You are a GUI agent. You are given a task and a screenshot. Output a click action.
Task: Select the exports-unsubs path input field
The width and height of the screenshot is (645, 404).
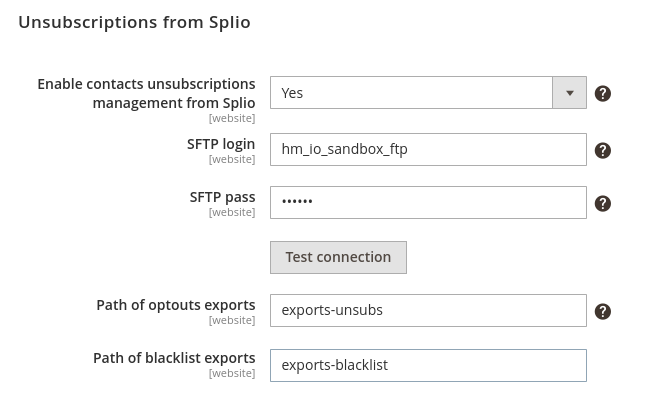tap(427, 310)
